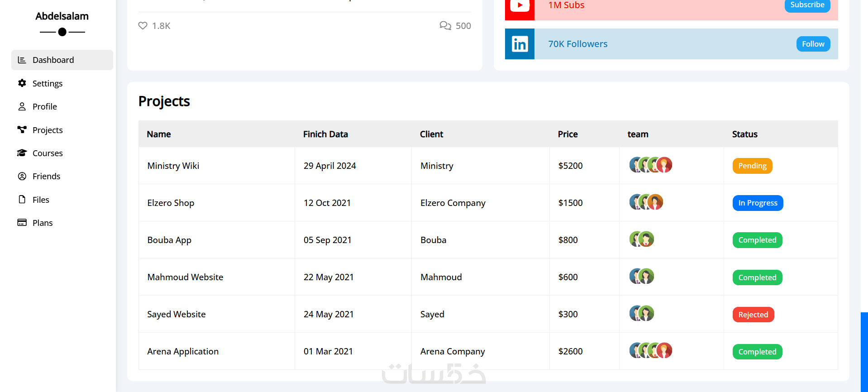This screenshot has height=392, width=868.
Task: Open the Settings menu item
Action: [48, 83]
